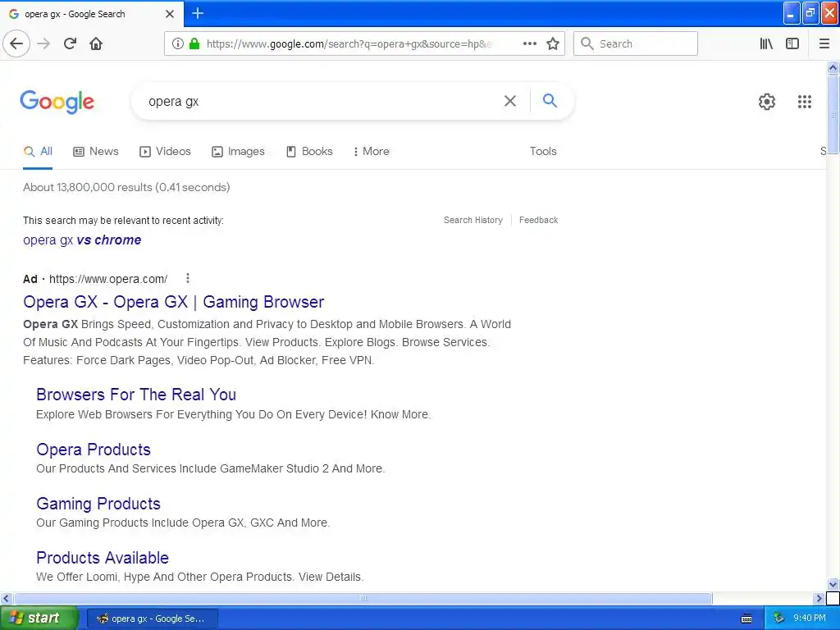
Task: Click the ad URL https://www.opera.com/
Action: (108, 279)
